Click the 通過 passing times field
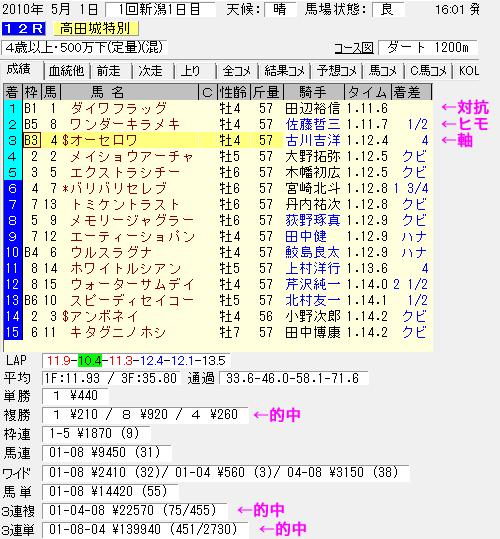This screenshot has width=500, height=539. pos(294,378)
